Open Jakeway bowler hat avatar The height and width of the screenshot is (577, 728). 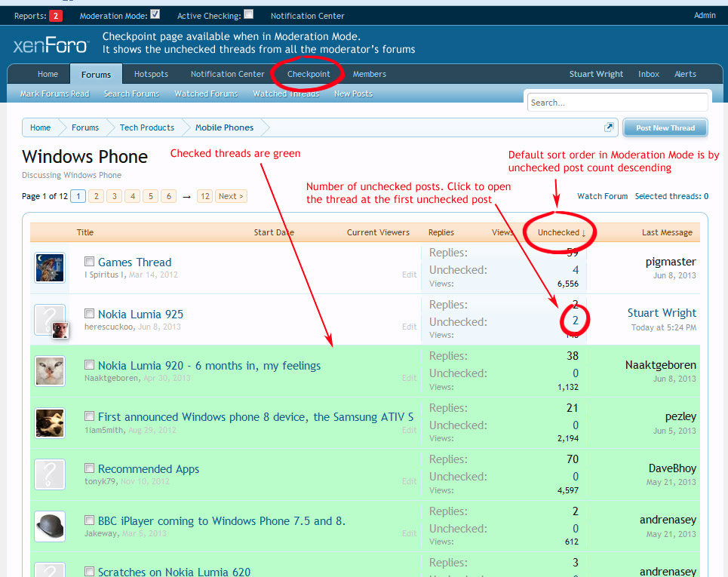(50, 526)
